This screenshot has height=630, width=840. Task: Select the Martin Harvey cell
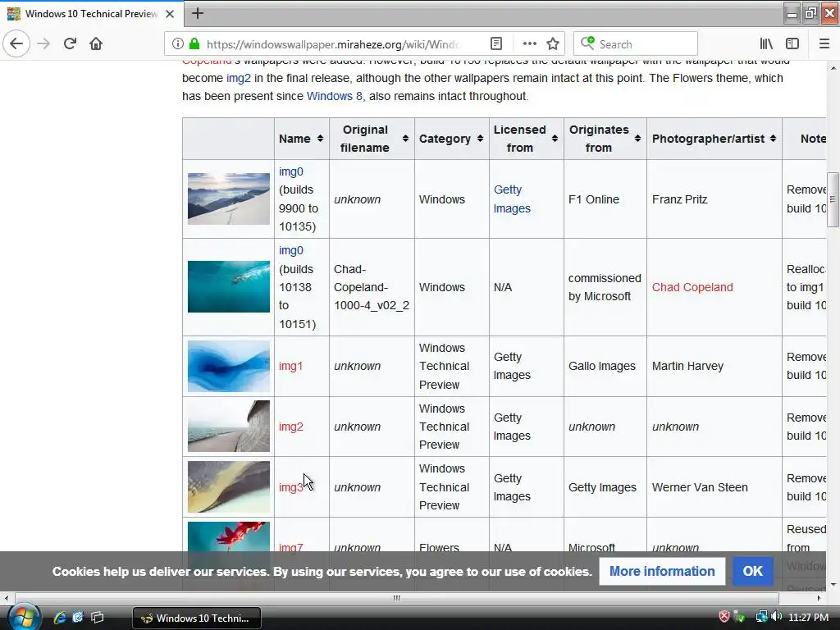714,367
